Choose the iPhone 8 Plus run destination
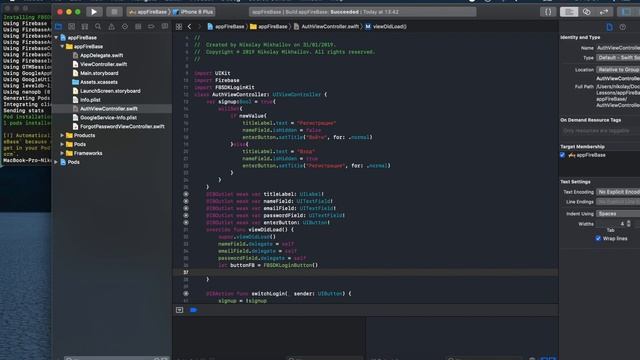 pyautogui.click(x=193, y=12)
